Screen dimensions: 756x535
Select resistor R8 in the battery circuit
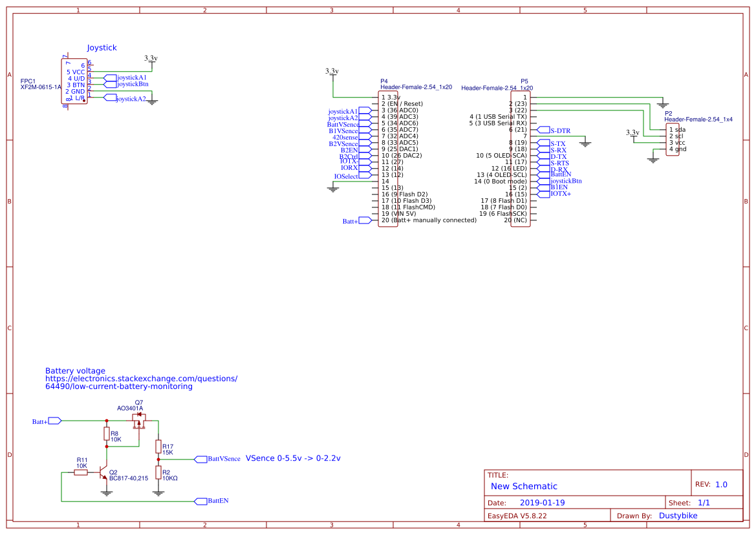(x=107, y=434)
